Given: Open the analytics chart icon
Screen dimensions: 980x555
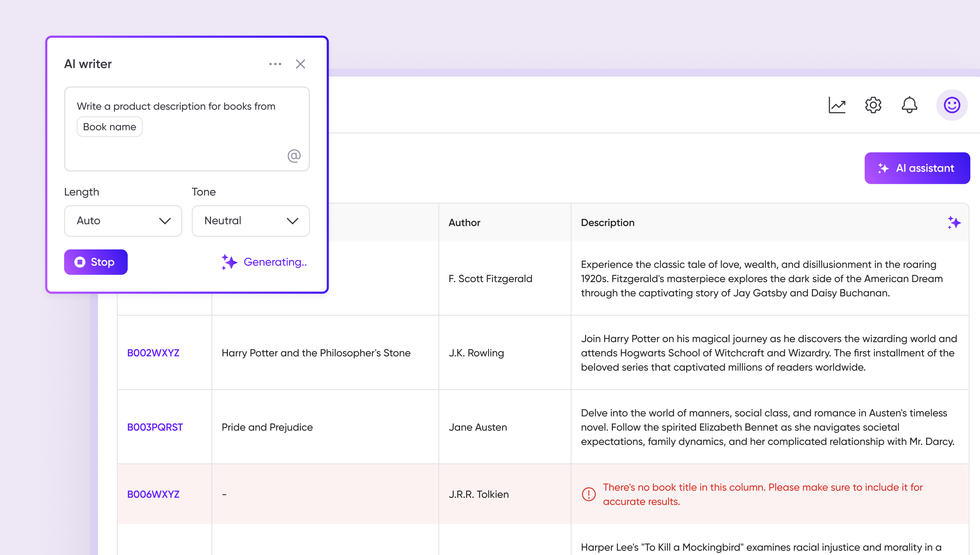Looking at the screenshot, I should coord(837,105).
